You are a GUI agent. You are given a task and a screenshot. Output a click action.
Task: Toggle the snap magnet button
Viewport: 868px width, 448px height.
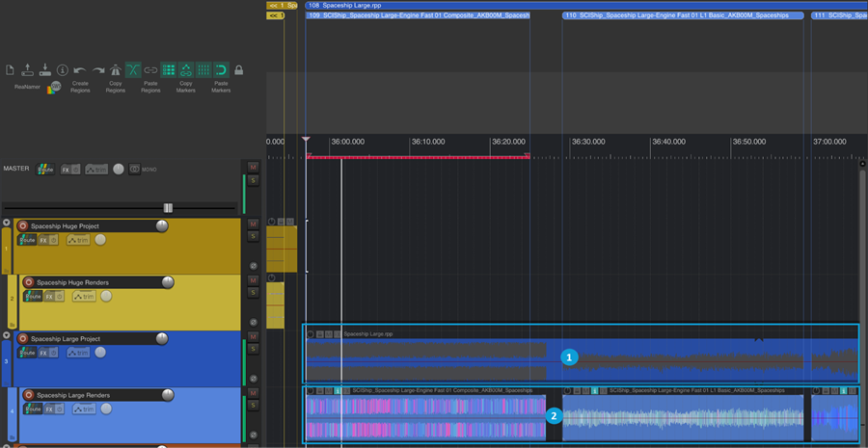point(221,70)
